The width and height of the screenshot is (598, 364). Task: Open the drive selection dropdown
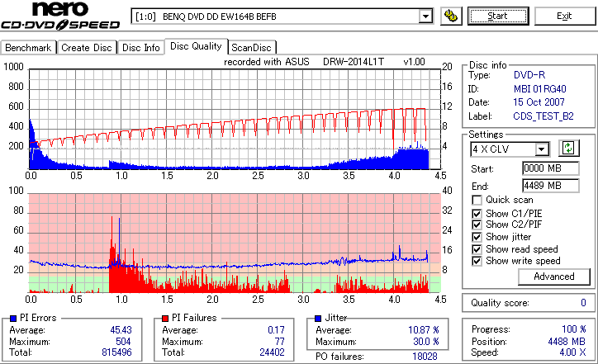pos(425,17)
